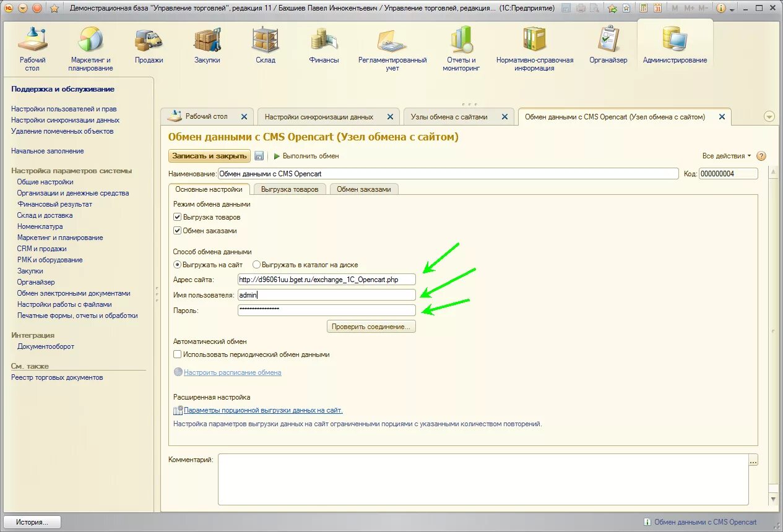Click the grey clock icon before Настроить расписание обмена
Image resolution: width=783 pixels, height=532 pixels.
coord(178,372)
